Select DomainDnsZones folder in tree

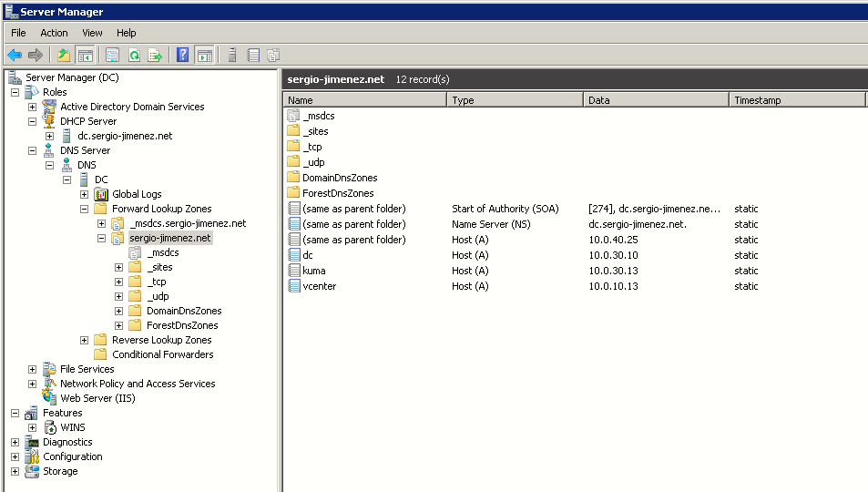184,311
